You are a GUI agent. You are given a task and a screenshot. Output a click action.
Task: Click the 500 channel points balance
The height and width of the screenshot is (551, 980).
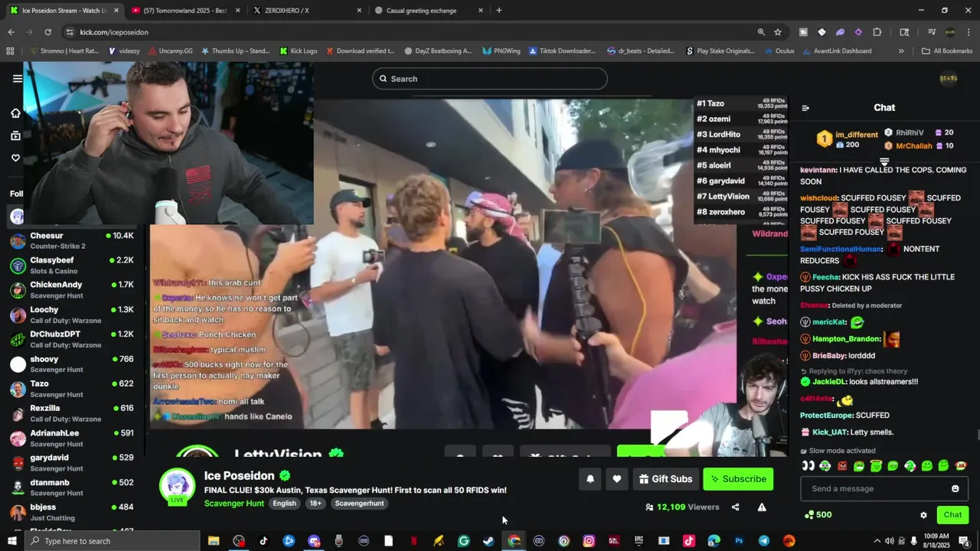click(x=818, y=515)
